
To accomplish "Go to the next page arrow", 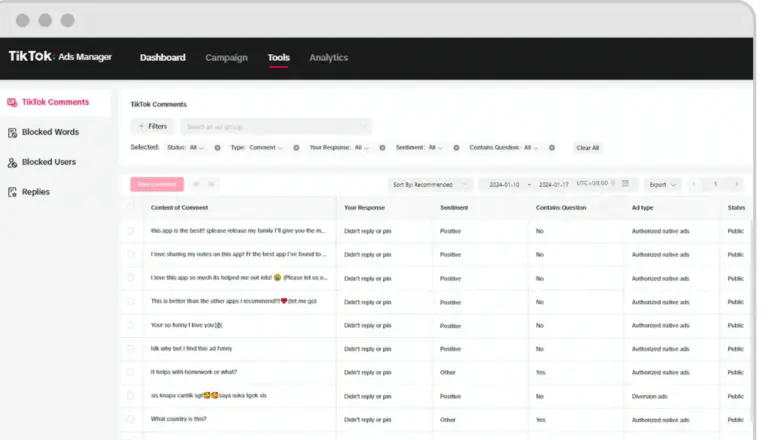I will coord(736,184).
